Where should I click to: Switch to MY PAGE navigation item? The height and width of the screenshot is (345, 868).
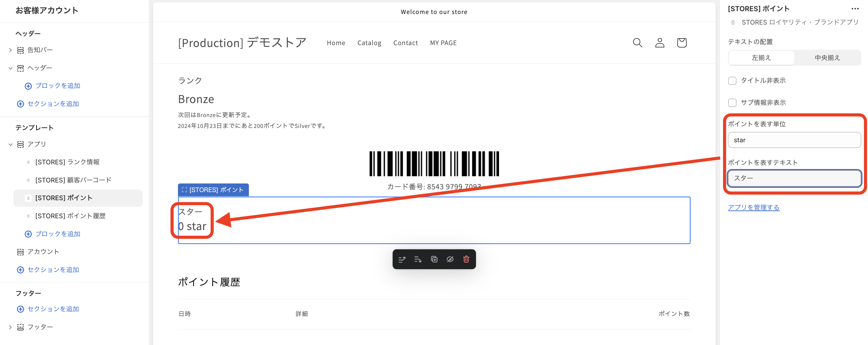tap(443, 43)
